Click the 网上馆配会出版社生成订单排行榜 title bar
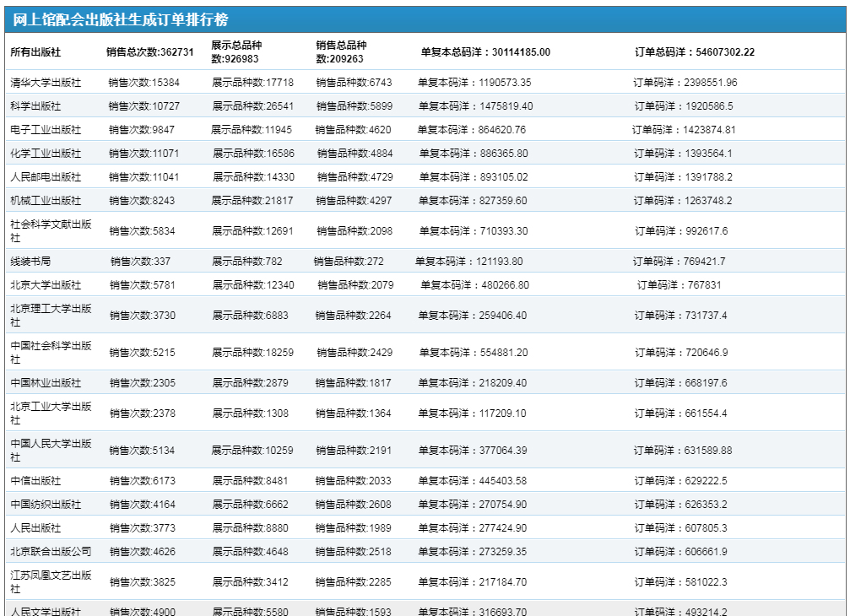 pos(120,20)
